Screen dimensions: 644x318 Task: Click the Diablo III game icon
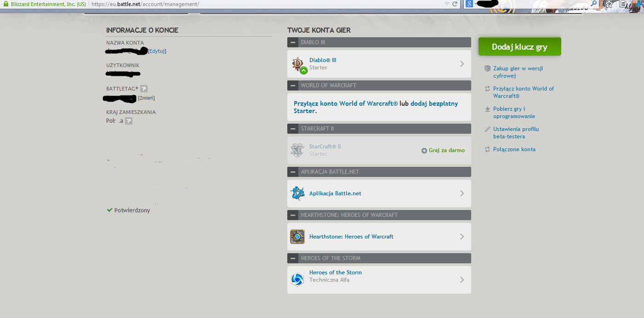(298, 64)
